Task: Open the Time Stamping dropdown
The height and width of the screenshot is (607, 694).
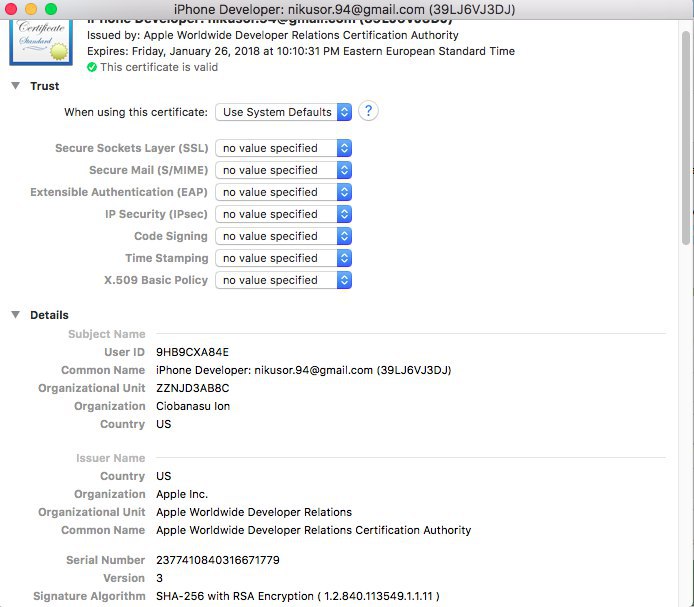Action: coord(283,258)
